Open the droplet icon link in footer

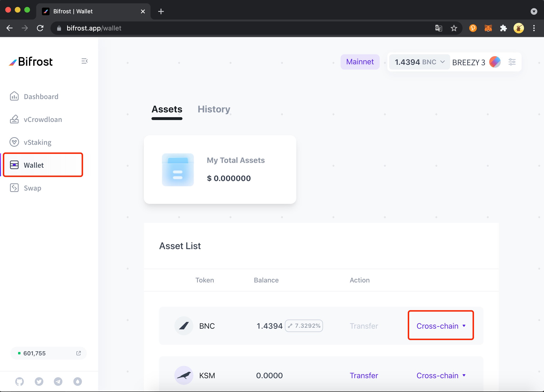(77, 382)
